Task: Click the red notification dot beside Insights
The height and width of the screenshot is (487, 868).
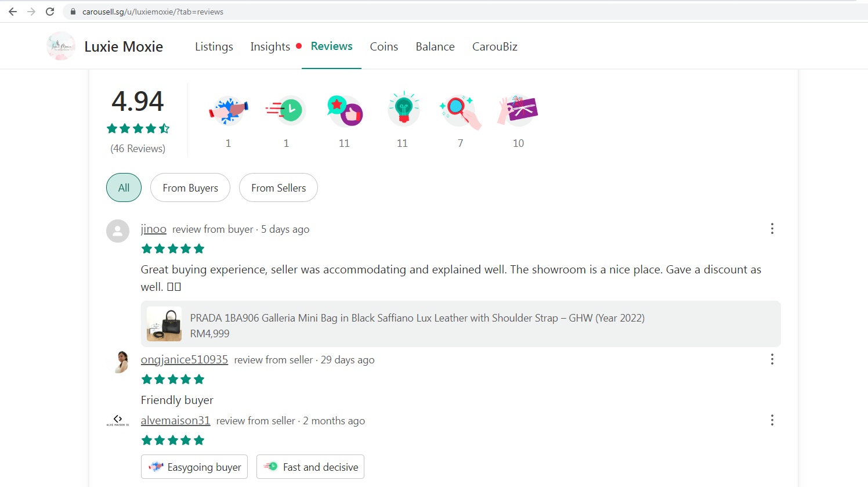Action: (299, 46)
